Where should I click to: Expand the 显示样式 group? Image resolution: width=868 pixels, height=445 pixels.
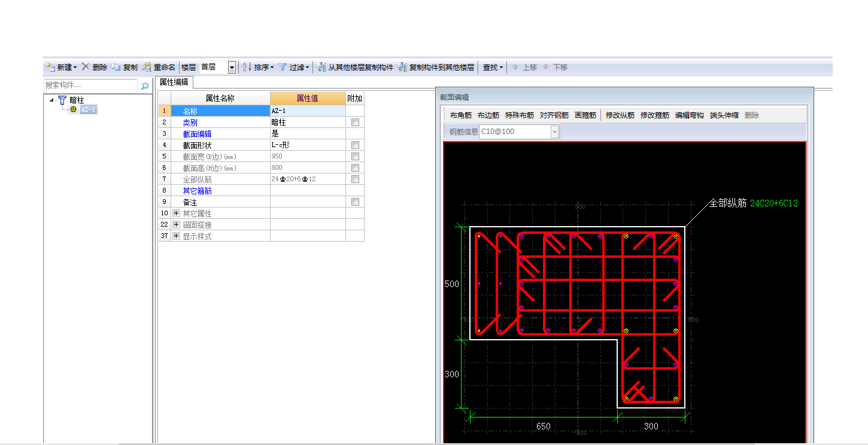pos(176,236)
